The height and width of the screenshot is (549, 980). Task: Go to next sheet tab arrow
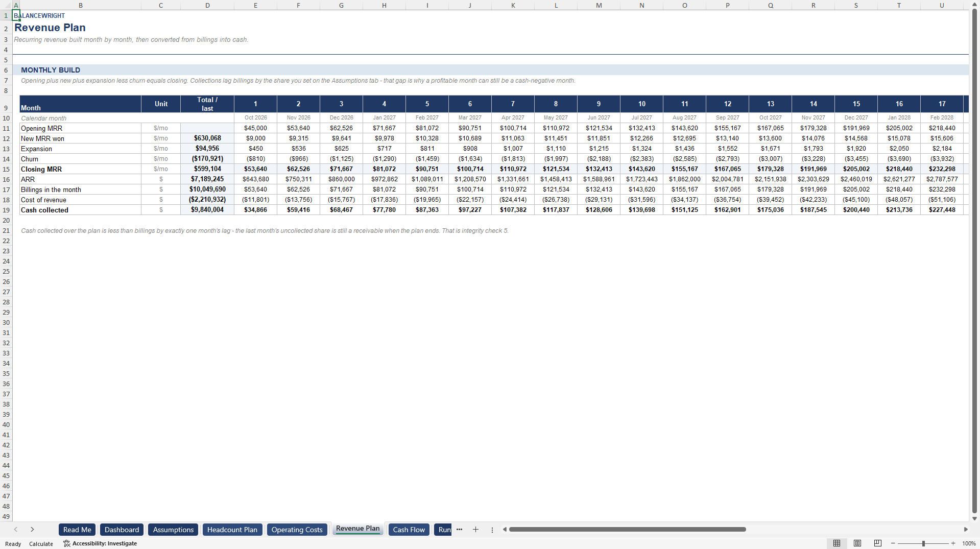tap(32, 530)
